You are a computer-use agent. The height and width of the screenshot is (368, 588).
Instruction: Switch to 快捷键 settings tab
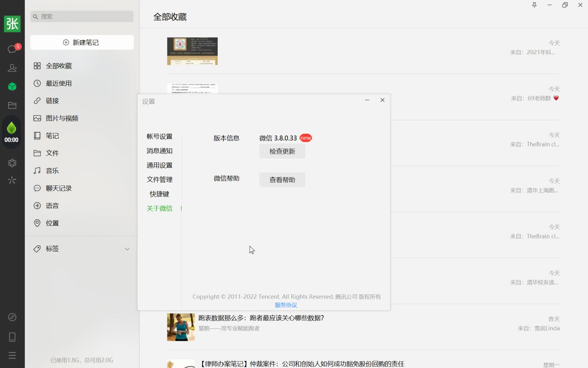pyautogui.click(x=159, y=194)
